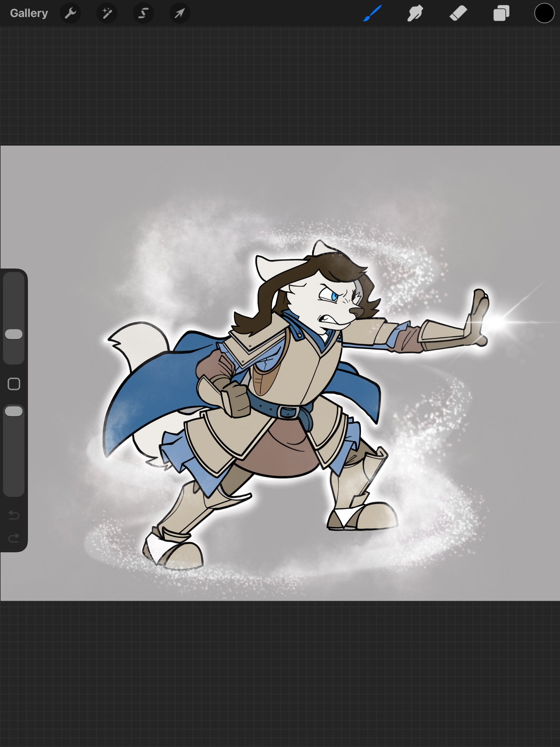The image size is (560, 747).
Task: Select the Smudge tool
Action: coord(415,13)
